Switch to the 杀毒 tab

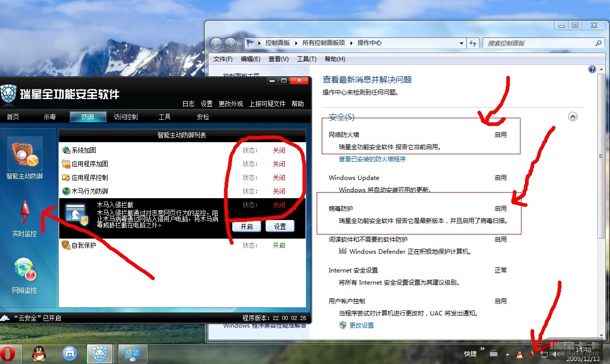[x=50, y=117]
